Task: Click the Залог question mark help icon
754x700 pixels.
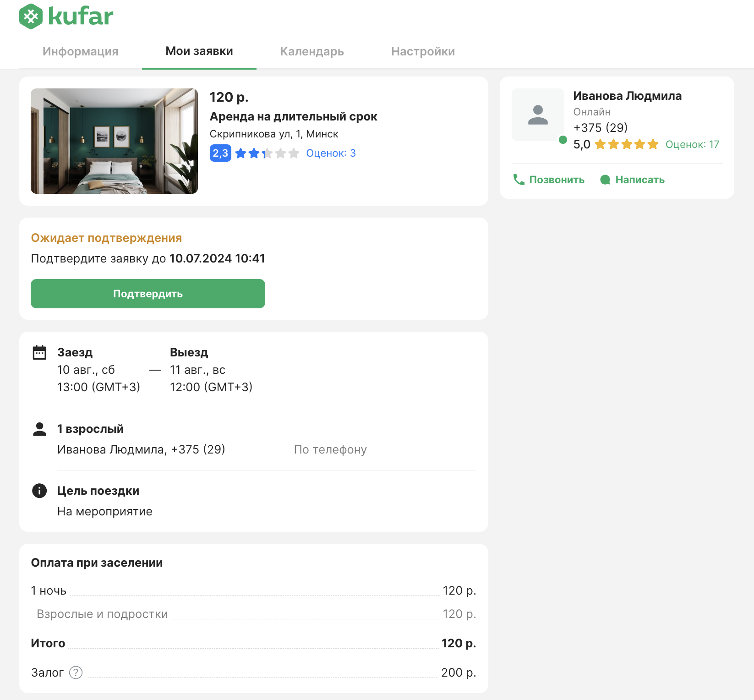Action: click(x=76, y=673)
